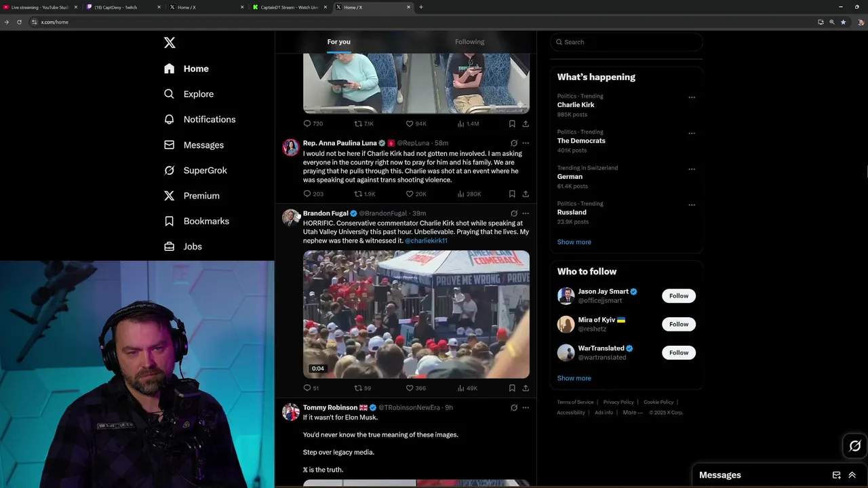Reply to Anna Paulina Luna's tweet
The image size is (868, 488).
coord(313,194)
